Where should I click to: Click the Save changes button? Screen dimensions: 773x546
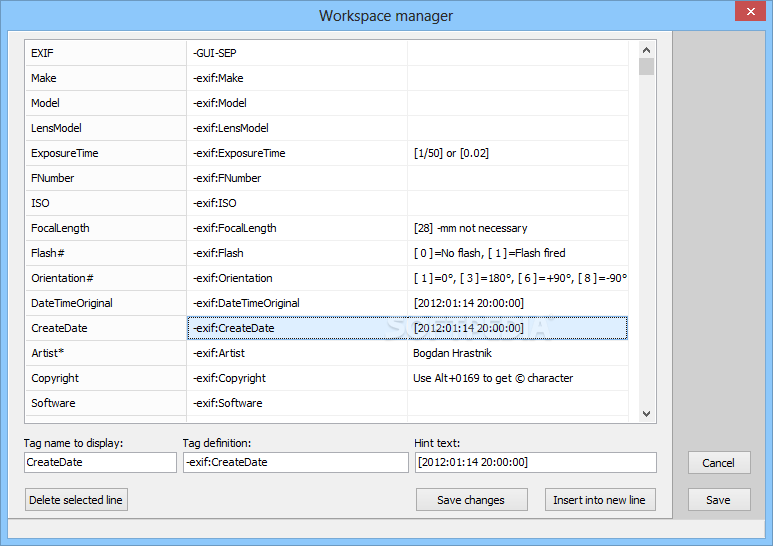pyautogui.click(x=471, y=500)
